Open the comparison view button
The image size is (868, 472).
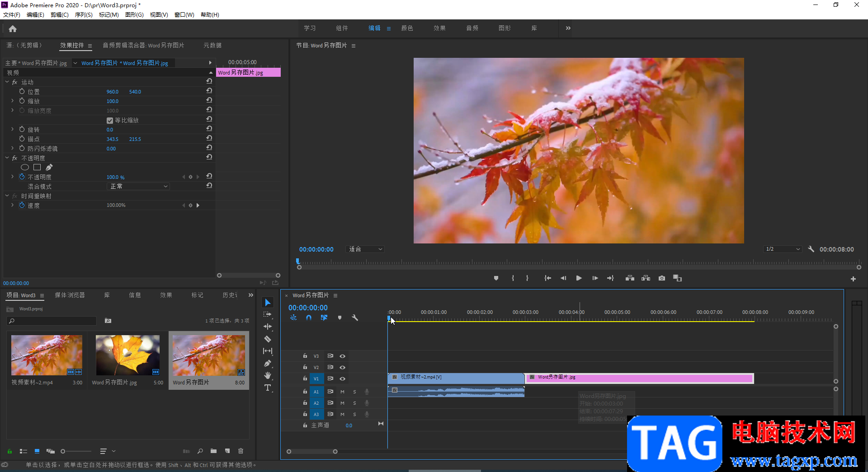coord(677,278)
